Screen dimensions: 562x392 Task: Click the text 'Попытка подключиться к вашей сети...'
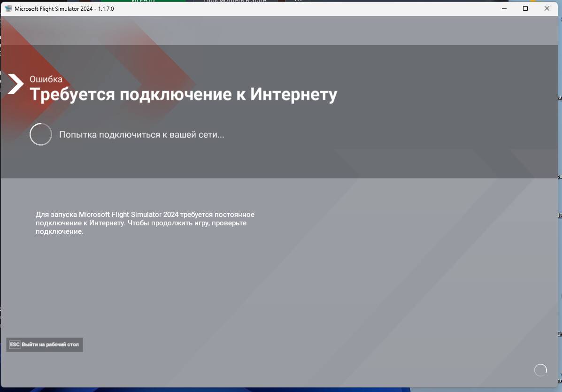[142, 135]
